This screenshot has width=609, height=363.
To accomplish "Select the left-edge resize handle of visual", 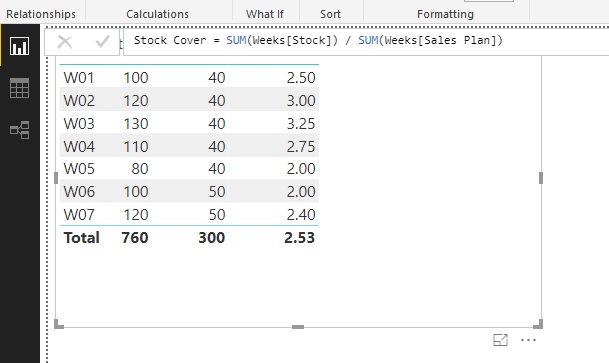I will pyautogui.click(x=56, y=178).
